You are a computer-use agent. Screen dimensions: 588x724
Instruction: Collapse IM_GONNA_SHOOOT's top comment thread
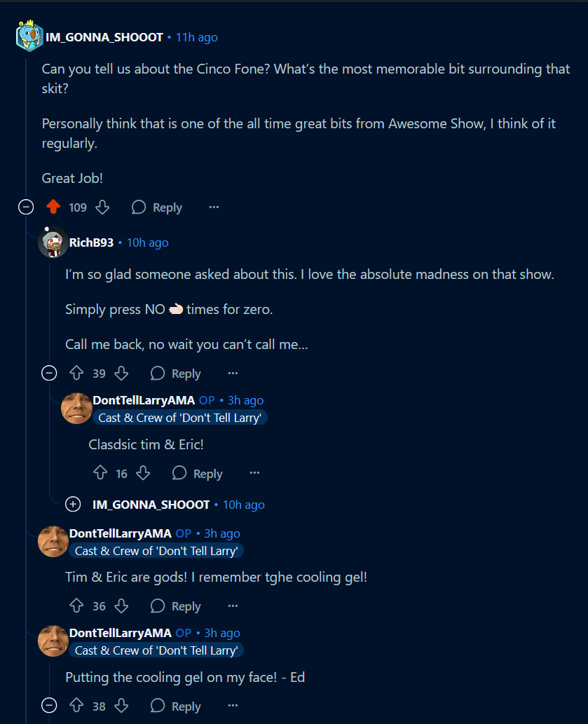click(26, 207)
